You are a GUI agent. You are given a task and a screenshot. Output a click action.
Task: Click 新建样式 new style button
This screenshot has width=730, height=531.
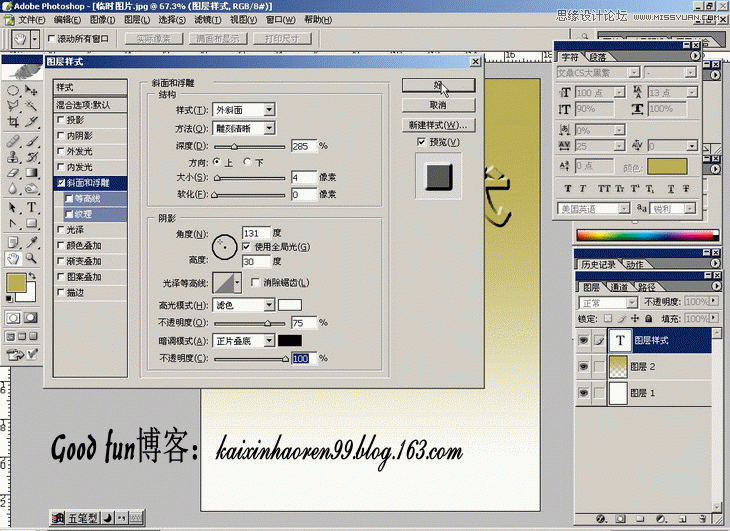click(438, 125)
